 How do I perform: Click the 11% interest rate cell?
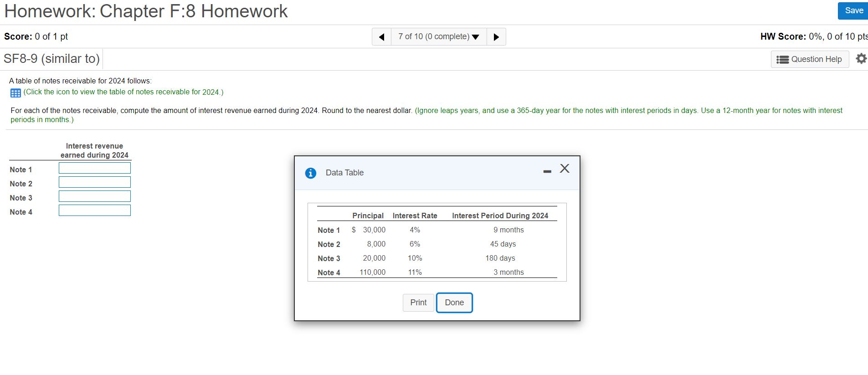coord(415,272)
